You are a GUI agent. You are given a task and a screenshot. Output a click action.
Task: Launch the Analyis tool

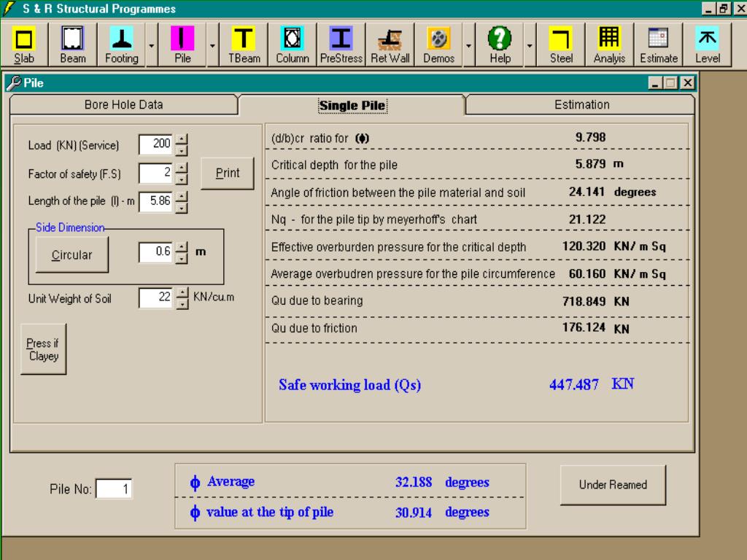(609, 44)
